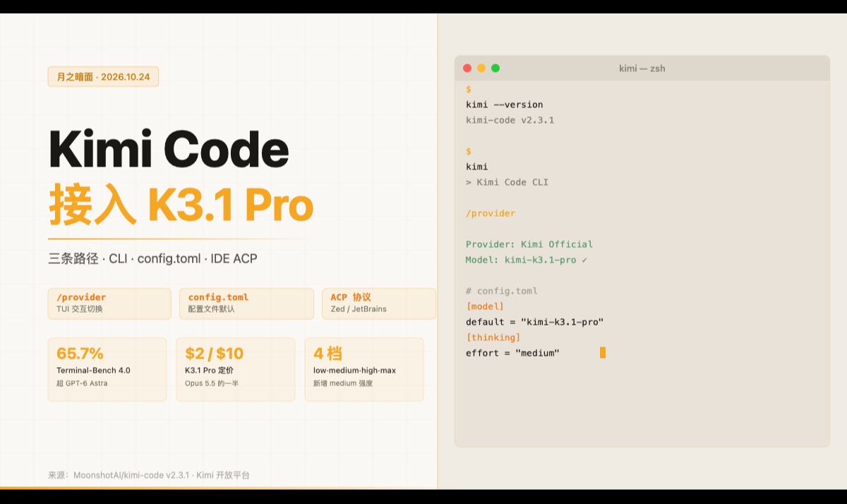Screen dimensions: 847x504
Task: Click the "Model: kimi-k3.1-pro ✓" line
Action: (527, 260)
